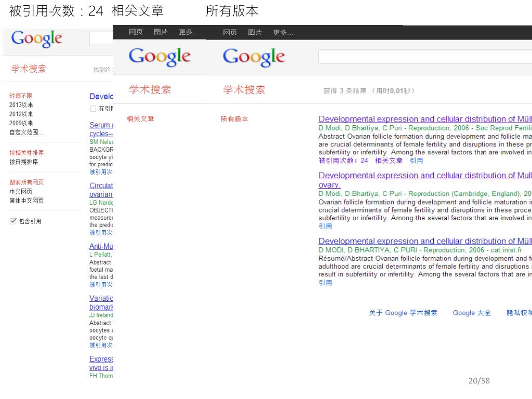The image size is (532, 399).
Task: Click 学术搜索 in the right window
Action: (x=244, y=90)
